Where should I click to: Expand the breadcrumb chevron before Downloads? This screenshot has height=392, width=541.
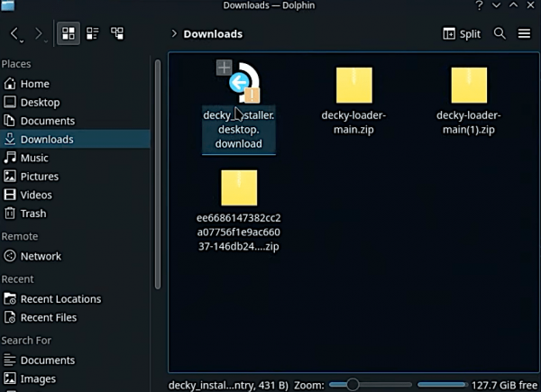tap(174, 33)
